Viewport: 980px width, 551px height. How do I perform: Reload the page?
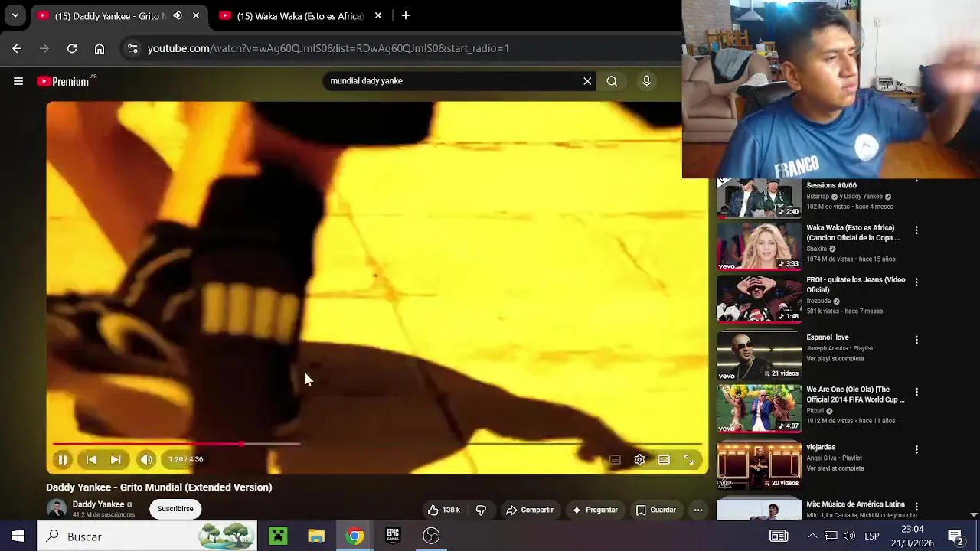pos(72,48)
